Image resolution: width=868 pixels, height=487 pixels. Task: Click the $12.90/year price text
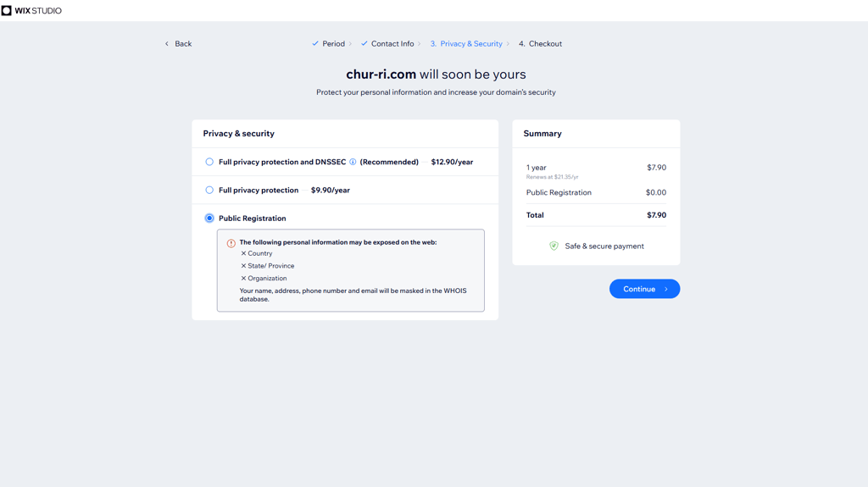pos(452,162)
